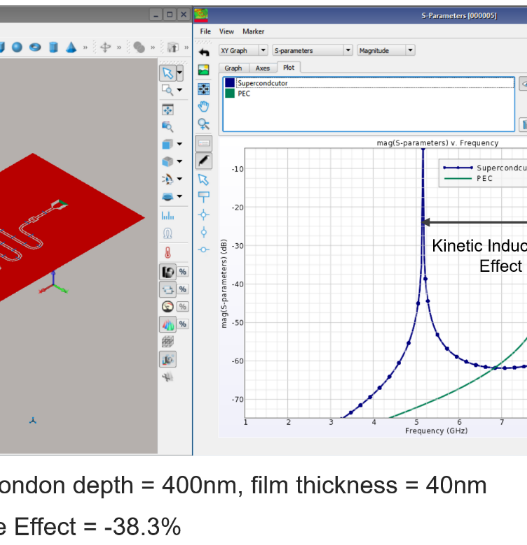Open the S-parameters dropdown

[x=312, y=50]
